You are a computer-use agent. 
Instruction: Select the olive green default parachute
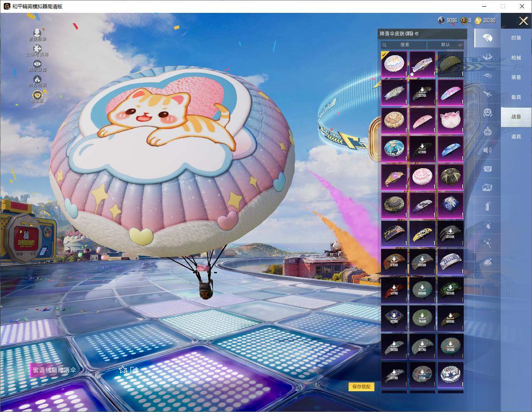451,64
